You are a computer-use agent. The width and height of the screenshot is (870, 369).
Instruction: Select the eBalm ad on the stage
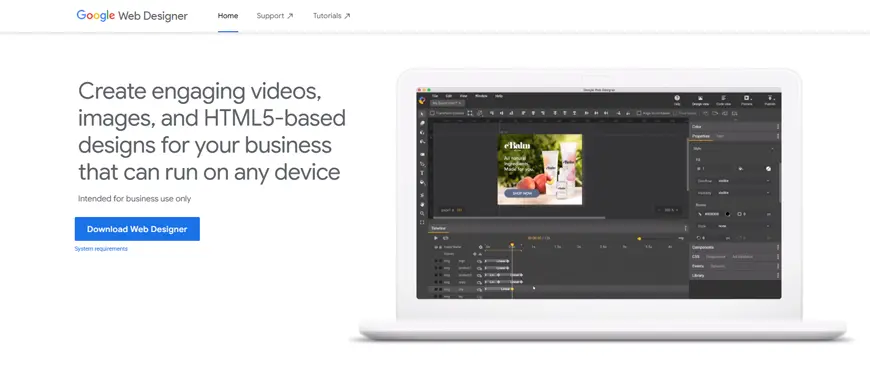coord(540,169)
